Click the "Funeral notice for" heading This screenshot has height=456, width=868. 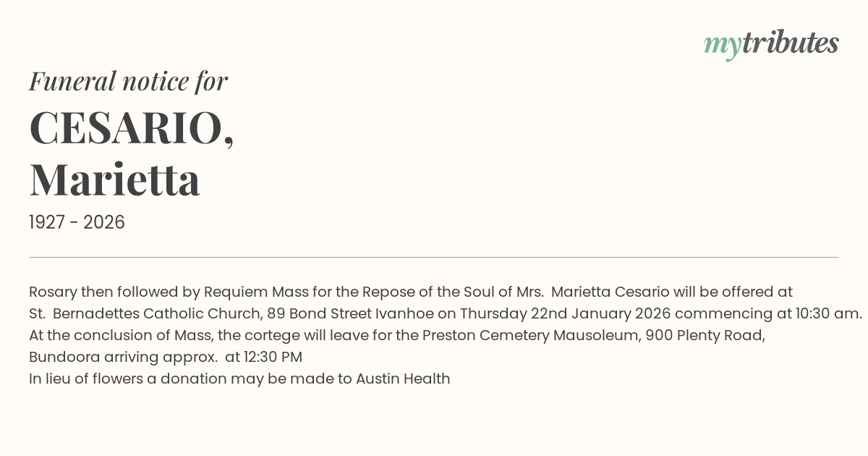128,81
